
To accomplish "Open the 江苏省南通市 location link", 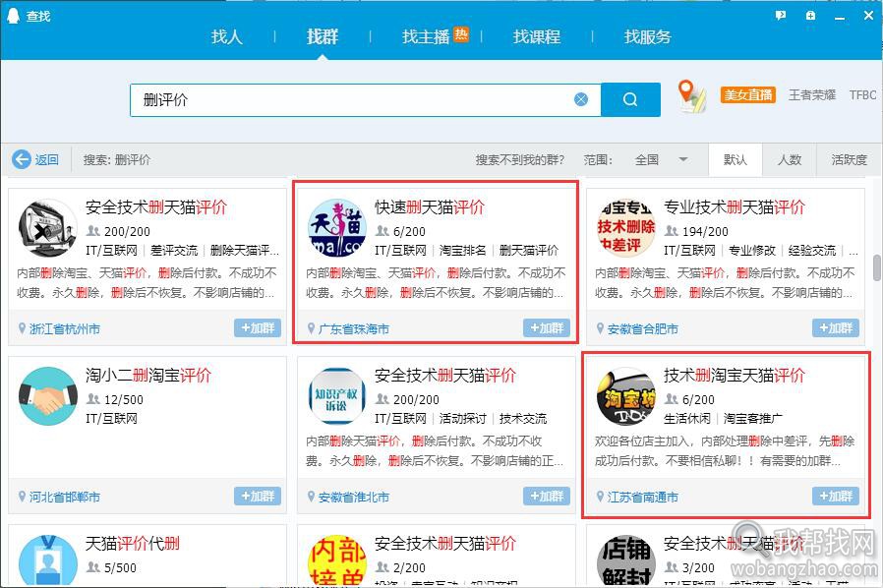I will pos(642,498).
